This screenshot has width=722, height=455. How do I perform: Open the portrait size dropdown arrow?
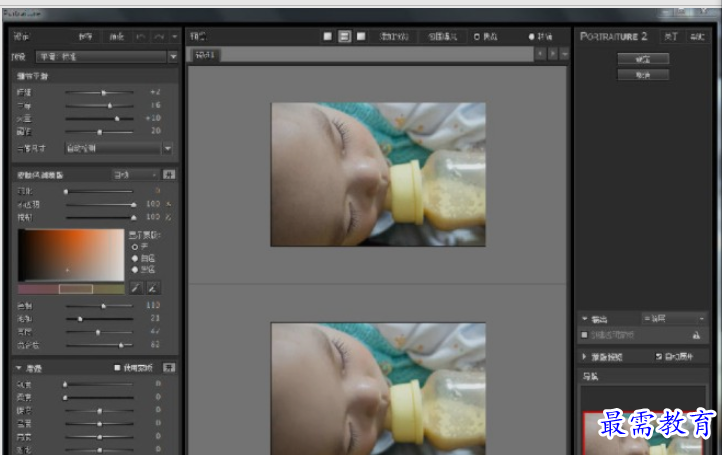pos(168,148)
